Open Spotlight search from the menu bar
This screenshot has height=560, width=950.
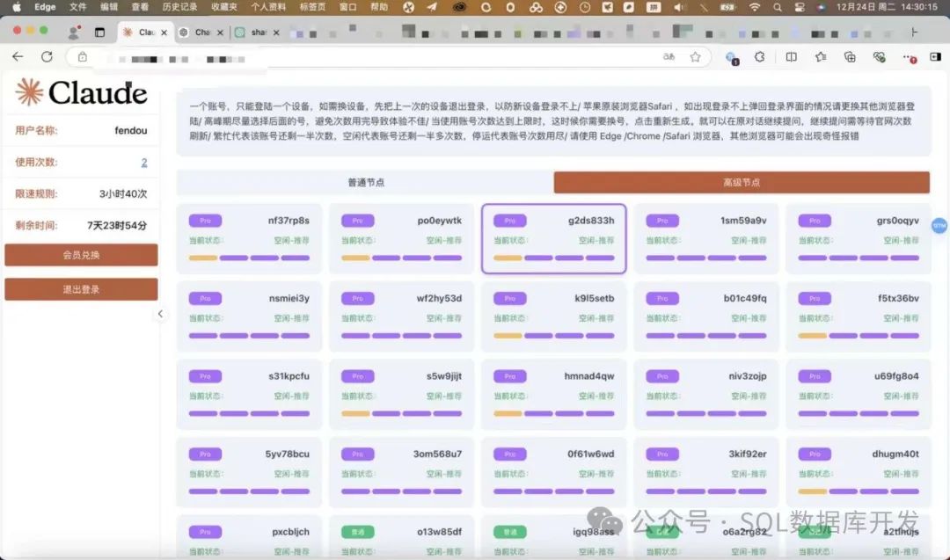pyautogui.click(x=778, y=7)
